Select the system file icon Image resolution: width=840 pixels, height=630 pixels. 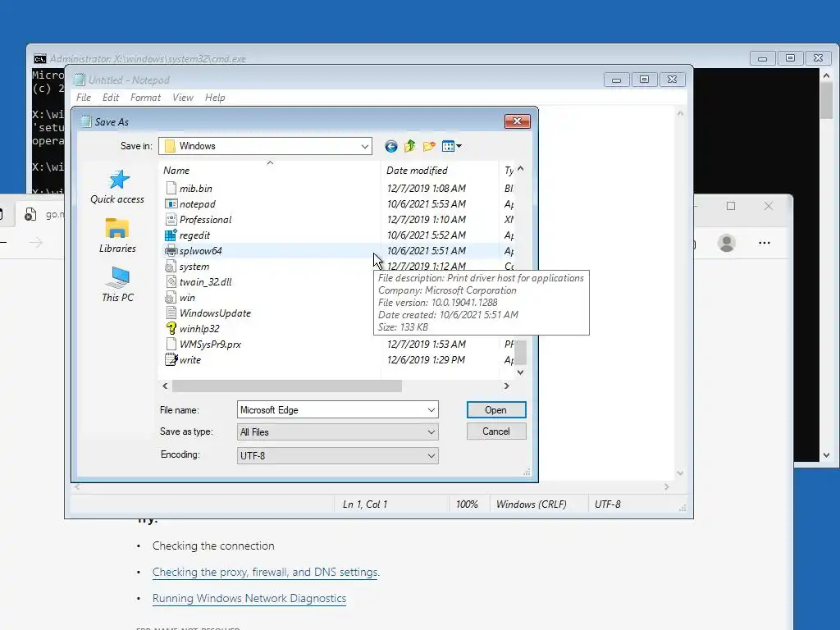171,267
